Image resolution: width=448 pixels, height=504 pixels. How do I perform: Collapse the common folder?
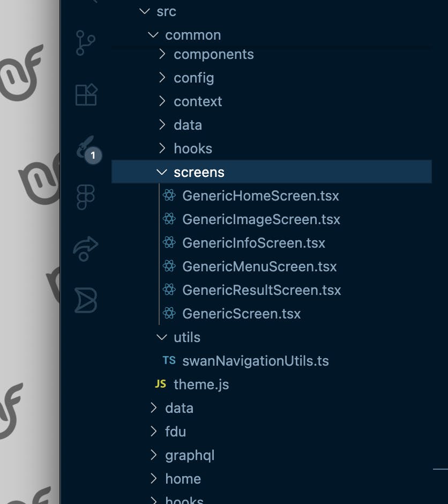coord(153,35)
